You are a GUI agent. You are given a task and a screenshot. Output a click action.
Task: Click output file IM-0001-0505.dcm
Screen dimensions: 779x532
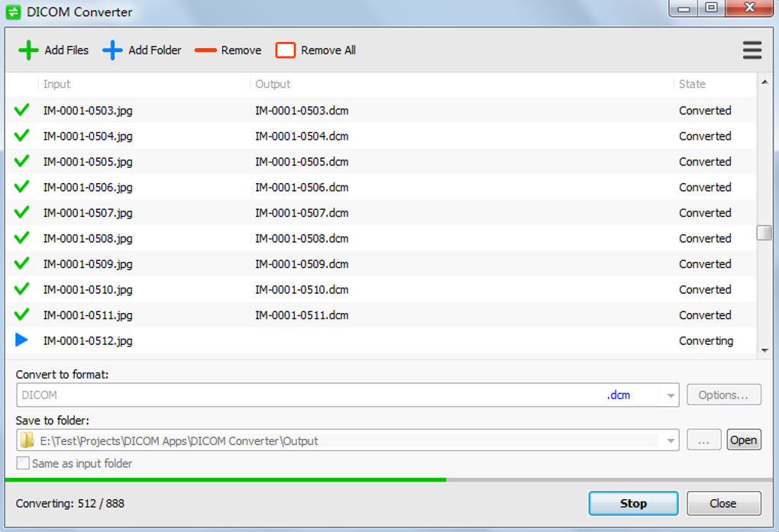pos(302,162)
